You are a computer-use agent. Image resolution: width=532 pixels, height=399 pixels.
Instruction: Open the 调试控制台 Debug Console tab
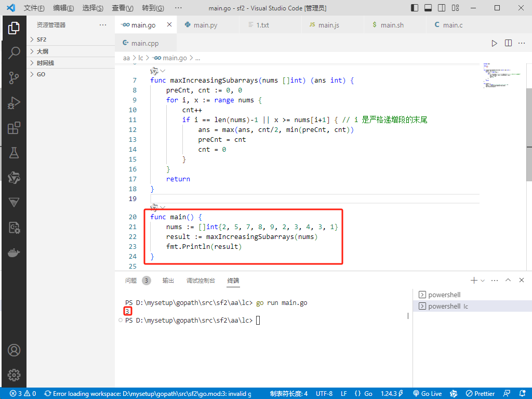(x=201, y=281)
